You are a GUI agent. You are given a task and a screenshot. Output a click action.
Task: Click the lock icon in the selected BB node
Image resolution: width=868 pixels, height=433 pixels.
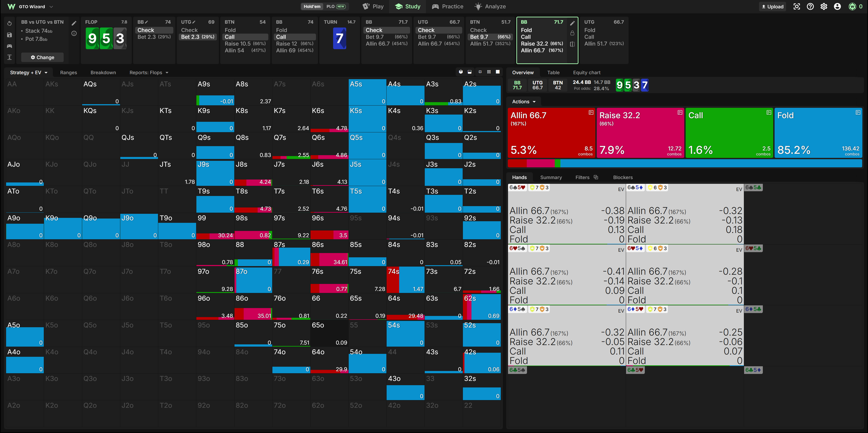point(572,33)
